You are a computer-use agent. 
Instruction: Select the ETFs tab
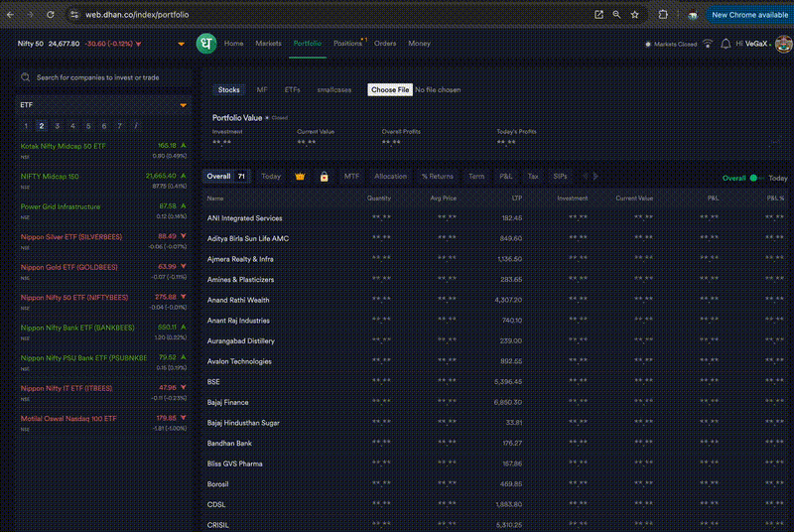292,89
